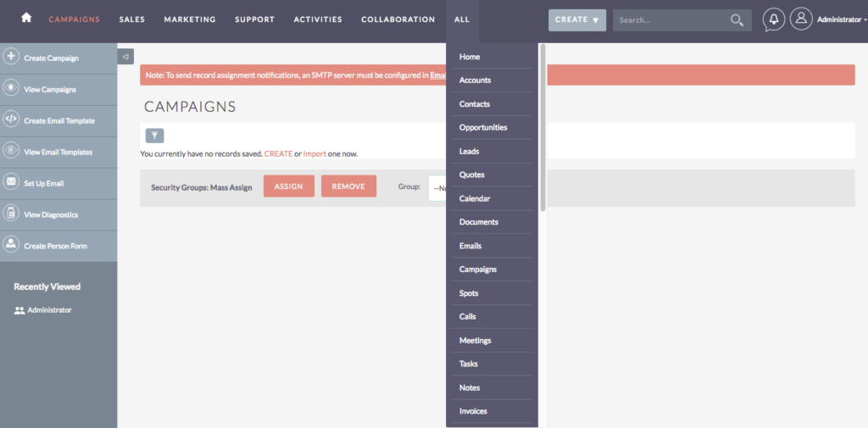This screenshot has width=868, height=428.
Task: Click the search magnifier icon
Action: pyautogui.click(x=737, y=19)
